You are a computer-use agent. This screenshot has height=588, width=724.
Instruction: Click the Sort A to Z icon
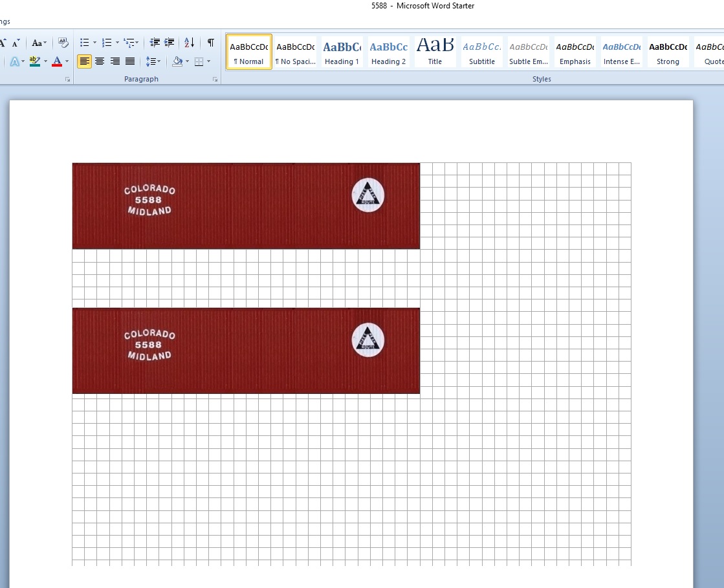pyautogui.click(x=190, y=43)
